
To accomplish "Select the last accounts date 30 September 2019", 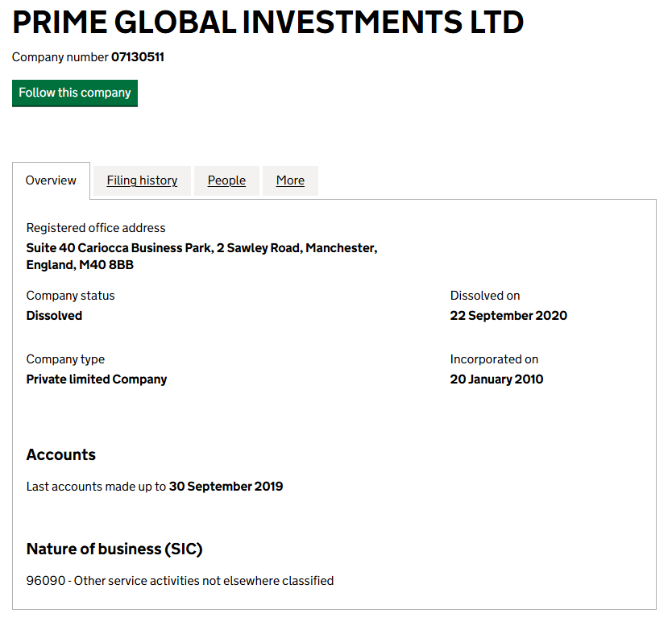I will [x=226, y=486].
